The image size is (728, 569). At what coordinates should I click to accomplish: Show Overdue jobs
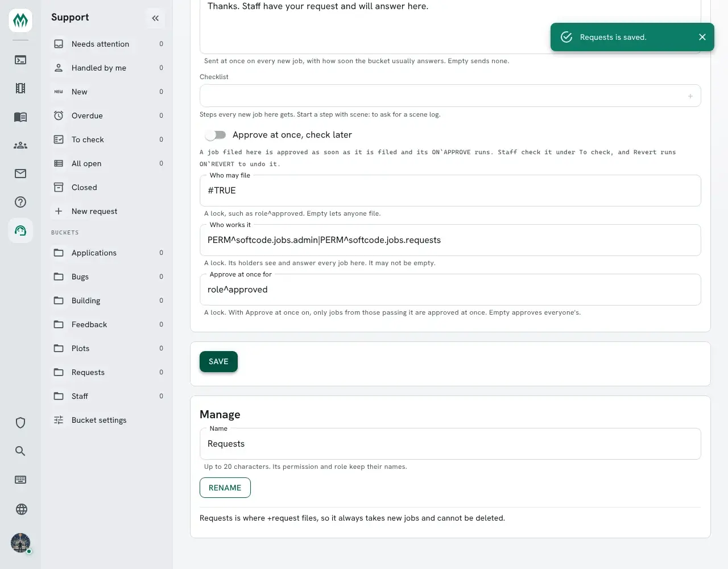click(x=108, y=116)
